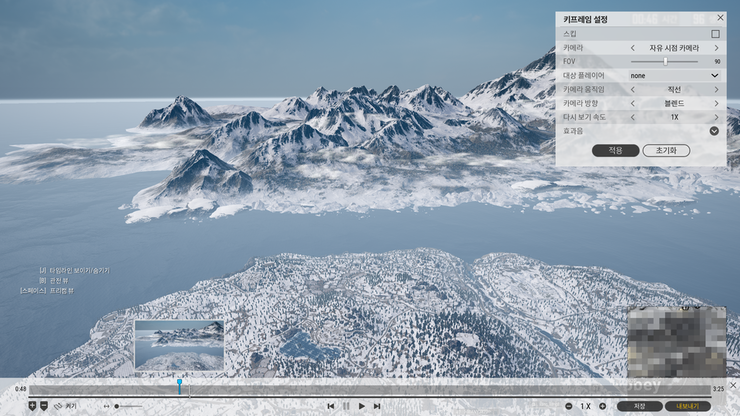Viewport: 740px width, 416px height.
Task: Click the 블렌드 camera direction value
Action: [x=674, y=103]
